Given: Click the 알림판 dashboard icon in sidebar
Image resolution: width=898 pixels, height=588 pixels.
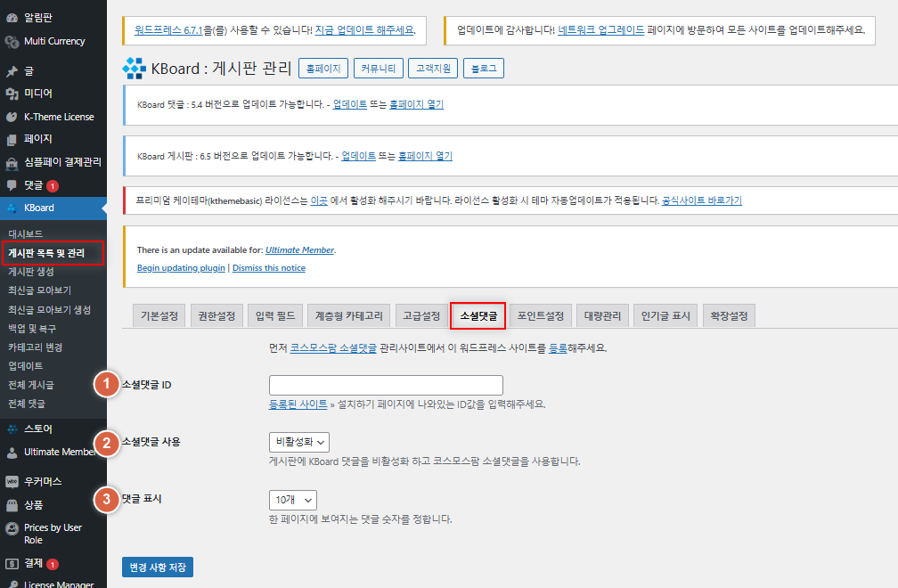Looking at the screenshot, I should (12, 18).
